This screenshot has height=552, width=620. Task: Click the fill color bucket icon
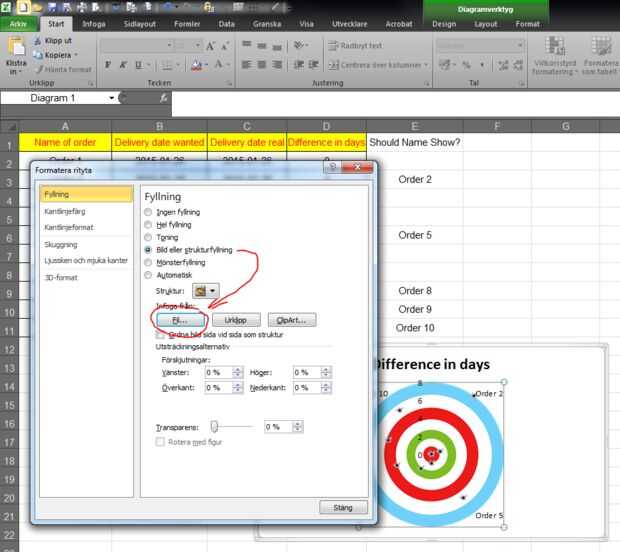tap(197, 64)
